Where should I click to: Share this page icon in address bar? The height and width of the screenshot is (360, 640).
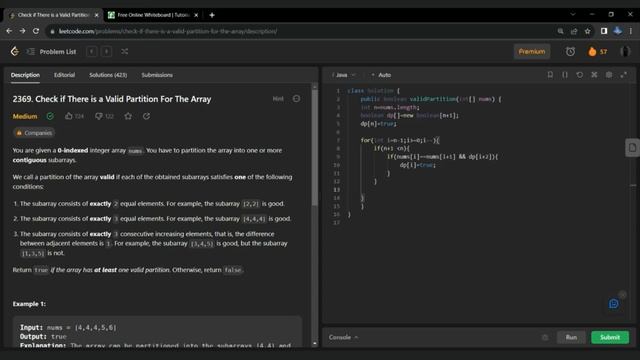coord(574,31)
